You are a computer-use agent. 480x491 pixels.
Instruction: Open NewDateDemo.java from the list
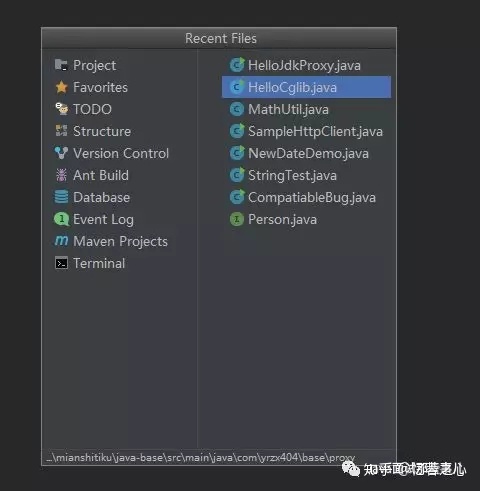pyautogui.click(x=299, y=153)
